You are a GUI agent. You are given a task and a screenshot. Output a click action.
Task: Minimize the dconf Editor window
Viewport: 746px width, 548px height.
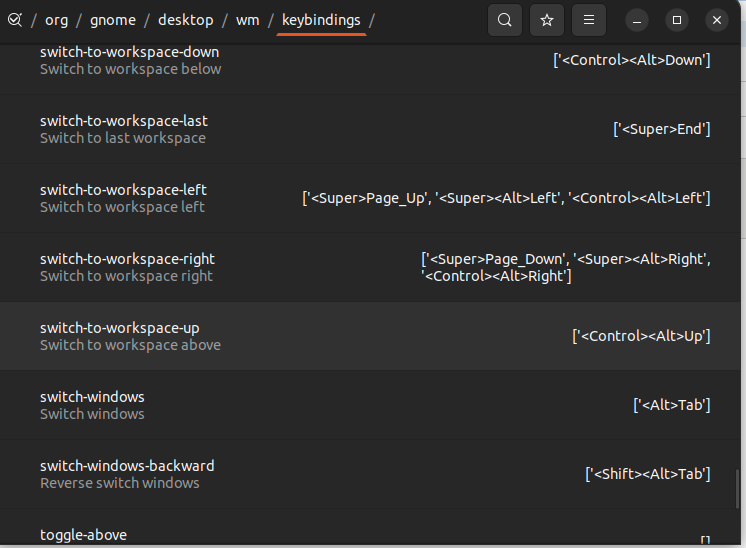tap(637, 20)
